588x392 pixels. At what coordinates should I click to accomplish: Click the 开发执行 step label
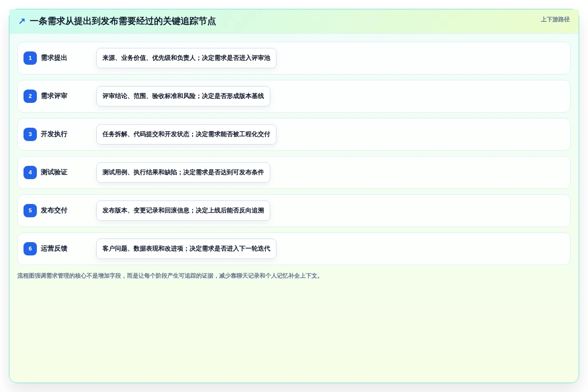pos(54,134)
